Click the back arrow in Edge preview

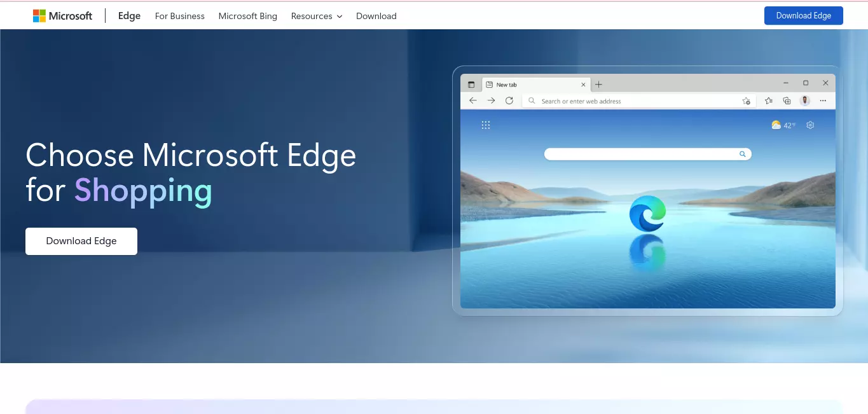click(472, 100)
